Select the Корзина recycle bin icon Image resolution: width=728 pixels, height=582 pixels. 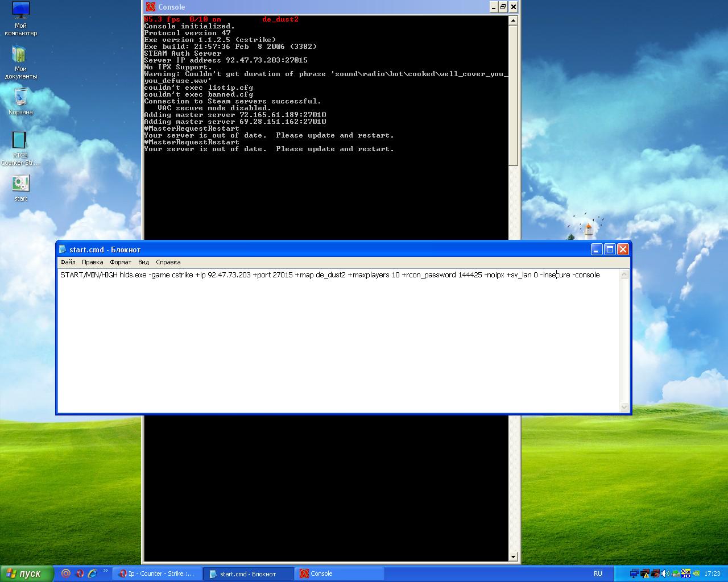(20, 102)
